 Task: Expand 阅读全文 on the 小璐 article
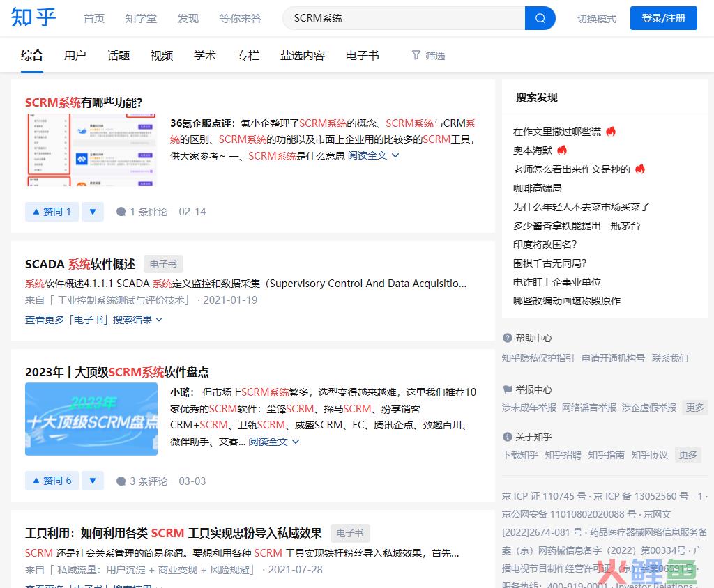[273, 442]
